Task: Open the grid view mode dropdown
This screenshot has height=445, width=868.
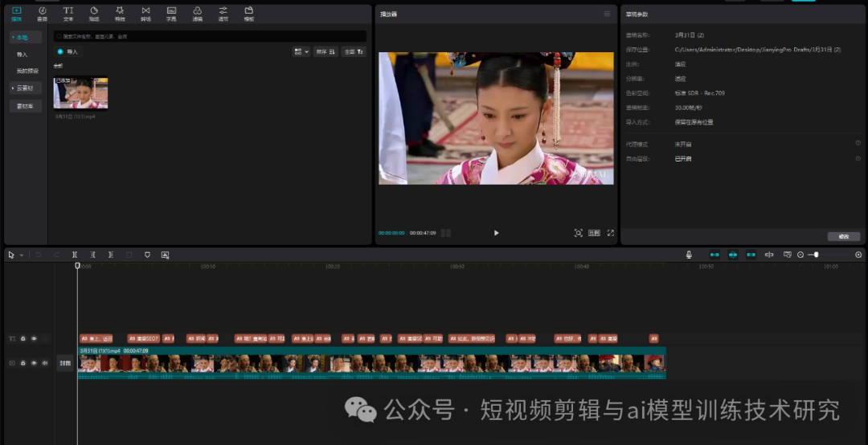Action: click(x=301, y=51)
